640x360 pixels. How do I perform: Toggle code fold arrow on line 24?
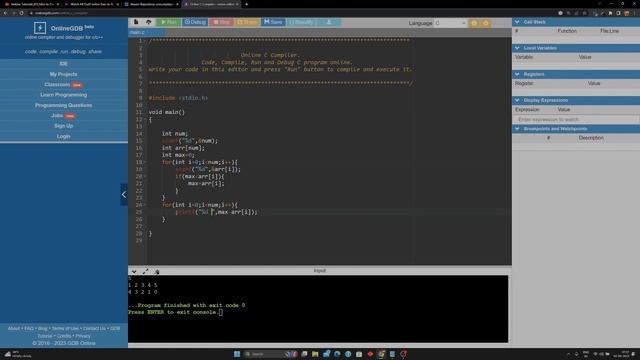click(145, 205)
